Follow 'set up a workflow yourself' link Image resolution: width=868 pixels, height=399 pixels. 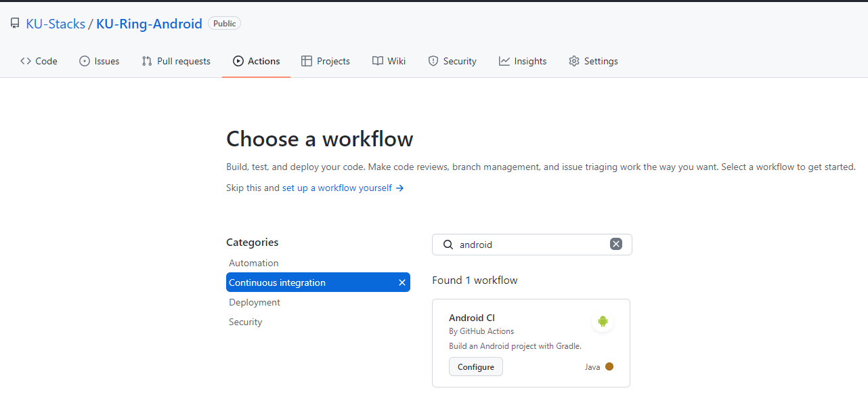point(343,188)
